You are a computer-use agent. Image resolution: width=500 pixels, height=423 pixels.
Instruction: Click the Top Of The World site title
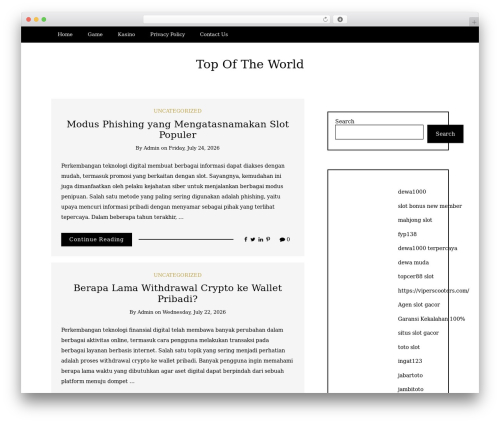pos(250,64)
